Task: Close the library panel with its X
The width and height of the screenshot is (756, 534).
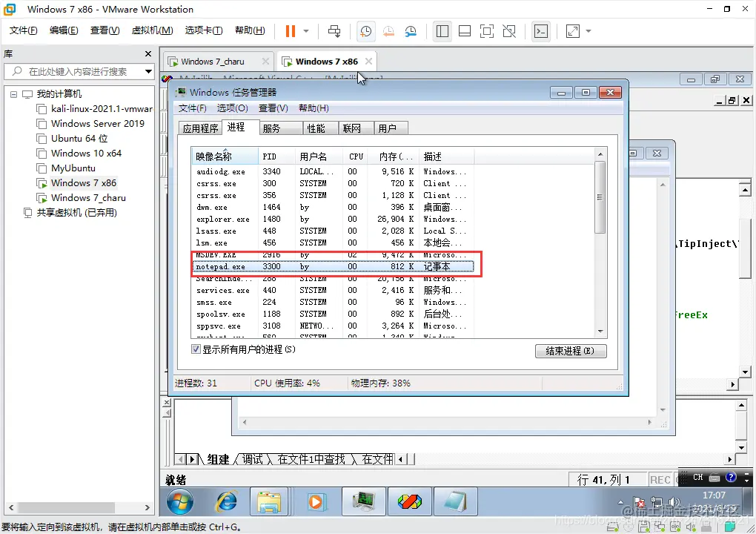Action: click(x=148, y=53)
